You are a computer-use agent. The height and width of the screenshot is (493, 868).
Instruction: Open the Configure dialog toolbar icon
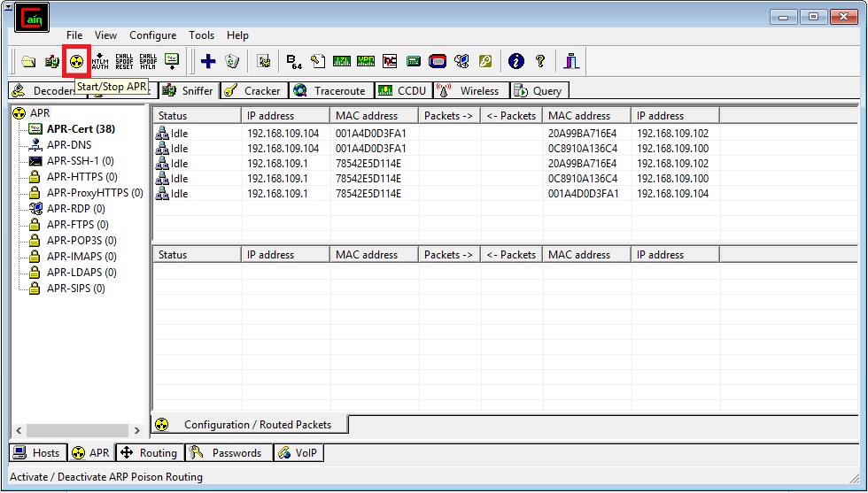click(x=264, y=61)
